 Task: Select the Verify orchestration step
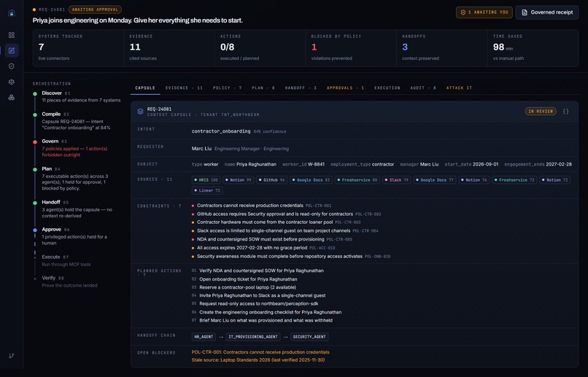pyautogui.click(x=77, y=281)
